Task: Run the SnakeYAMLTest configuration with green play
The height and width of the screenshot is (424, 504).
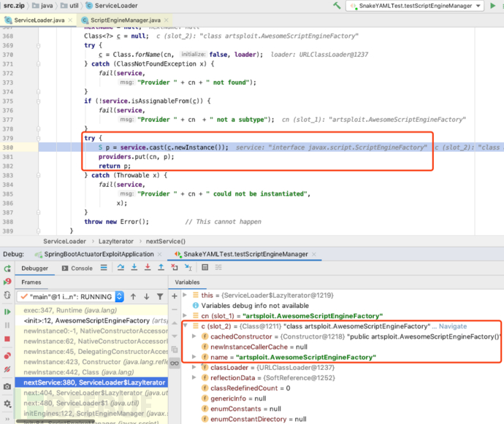Action: 492,5
